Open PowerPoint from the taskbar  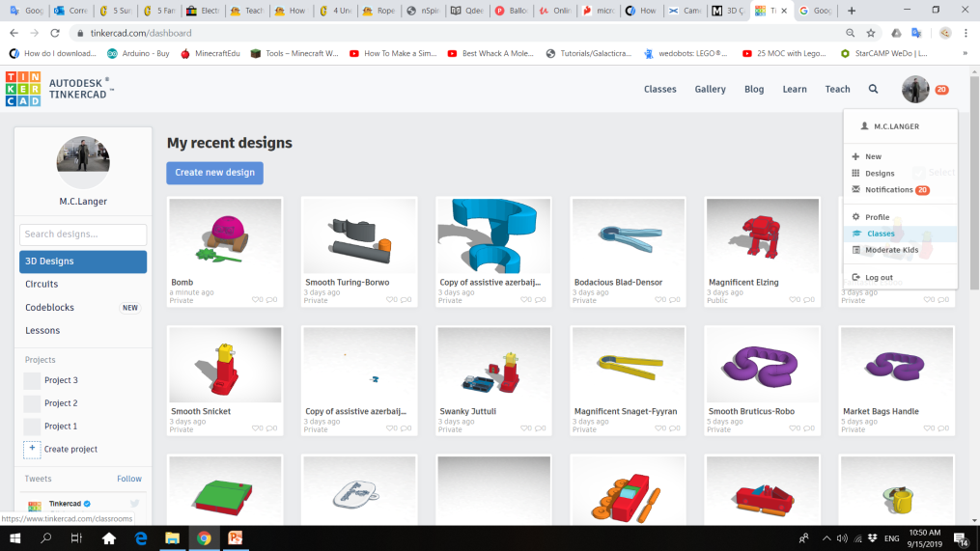236,537
